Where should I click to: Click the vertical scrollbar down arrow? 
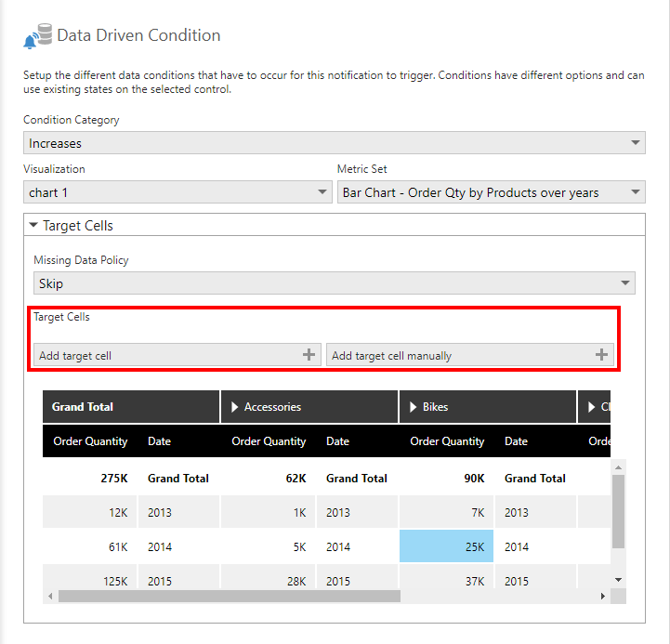point(619,580)
